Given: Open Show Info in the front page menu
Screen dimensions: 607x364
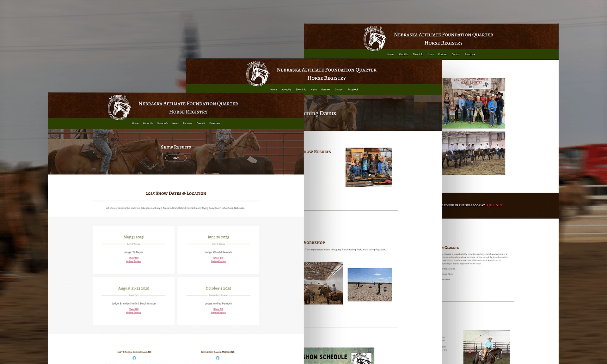Looking at the screenshot, I should pyautogui.click(x=162, y=123).
